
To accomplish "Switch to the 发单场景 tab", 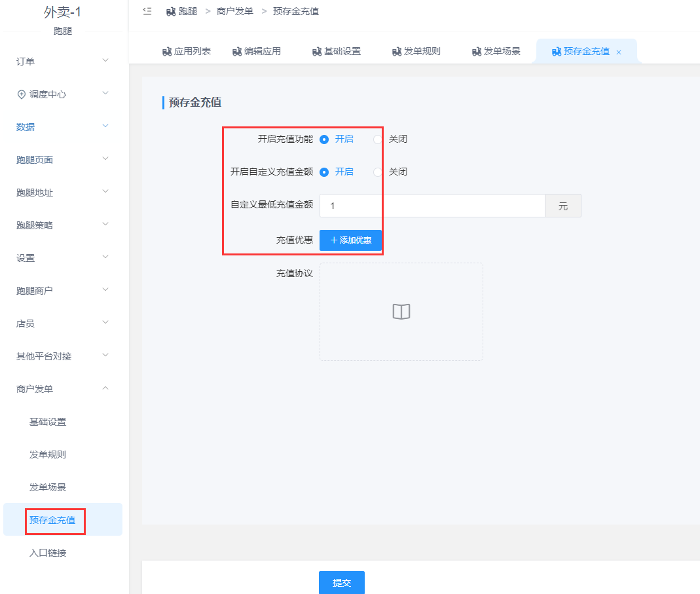I will [496, 51].
